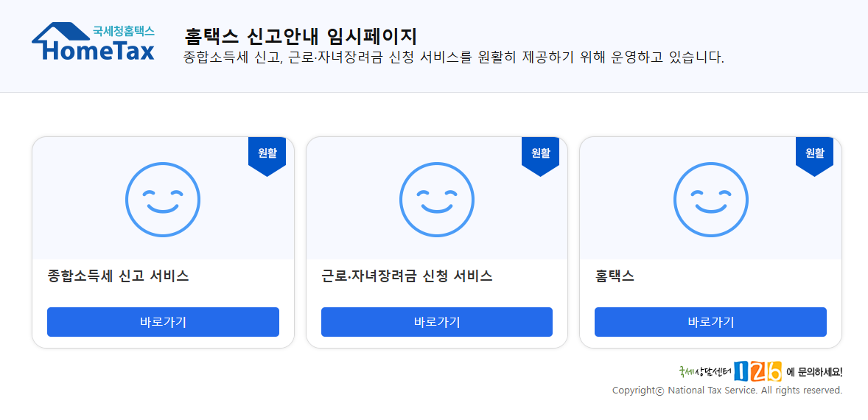Click smiley face on 종합소득세 신고 card
Viewport: 868px width, 420px height.
(163, 200)
